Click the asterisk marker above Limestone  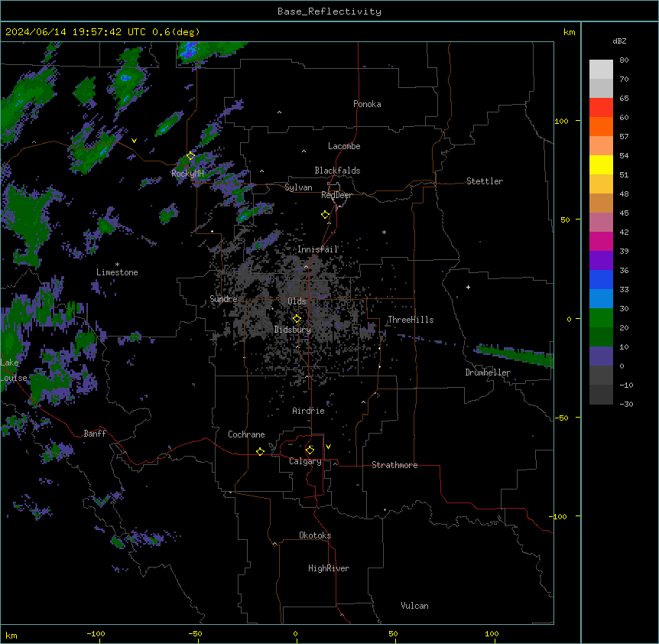pyautogui.click(x=117, y=264)
